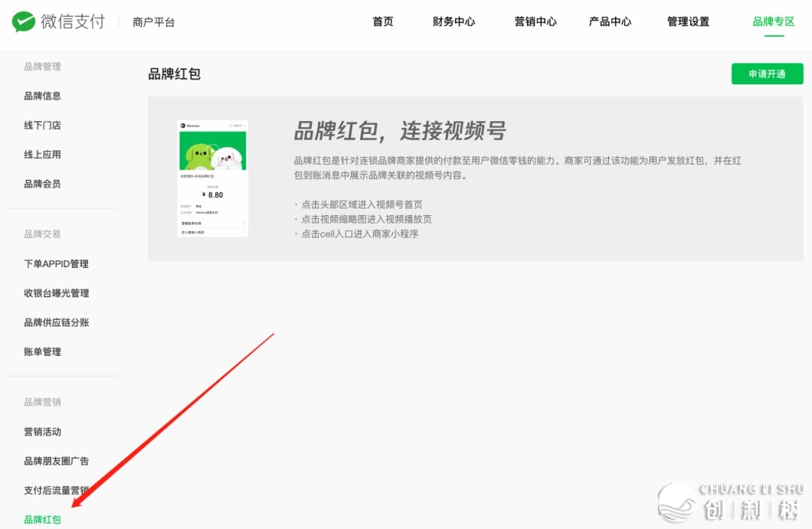Click the 申请开通 button

pos(767,74)
